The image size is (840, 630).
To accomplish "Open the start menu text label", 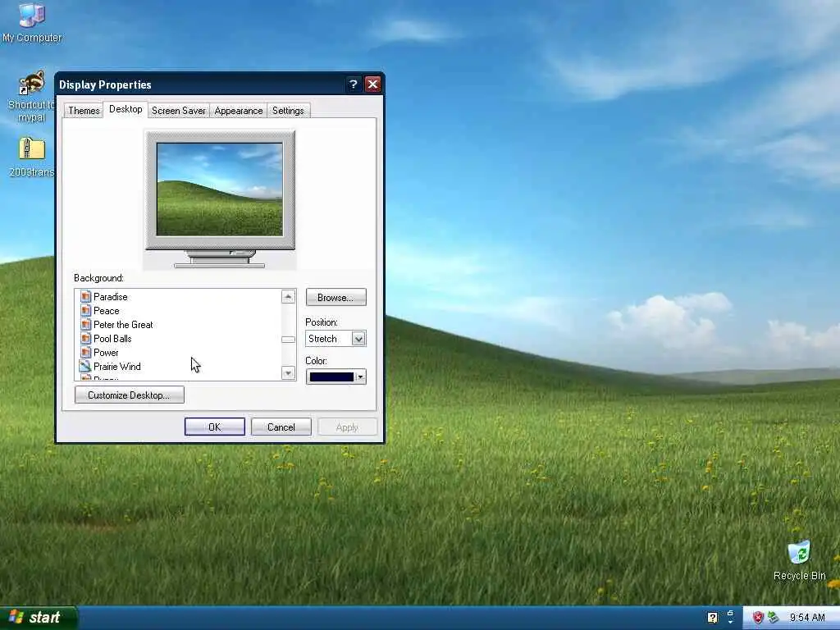I will point(44,617).
